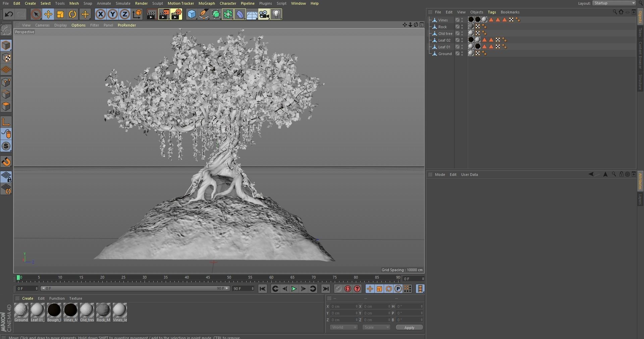This screenshot has height=339, width=644.
Task: Open the Scale mode dropdown
Action: (376, 327)
